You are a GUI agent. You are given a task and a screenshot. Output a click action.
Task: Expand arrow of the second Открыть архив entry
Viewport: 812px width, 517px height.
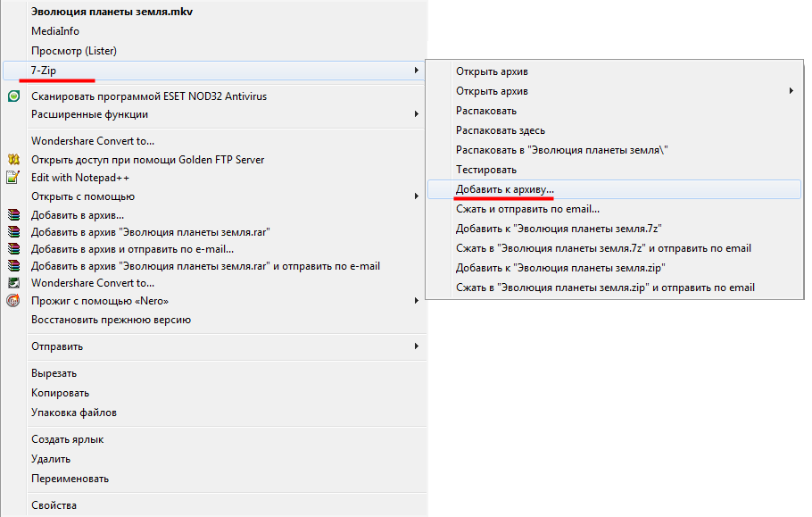tap(791, 91)
